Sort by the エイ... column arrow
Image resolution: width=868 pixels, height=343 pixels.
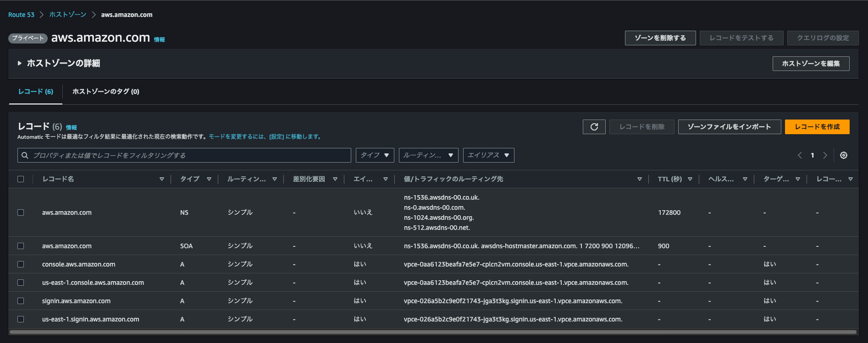(x=386, y=179)
